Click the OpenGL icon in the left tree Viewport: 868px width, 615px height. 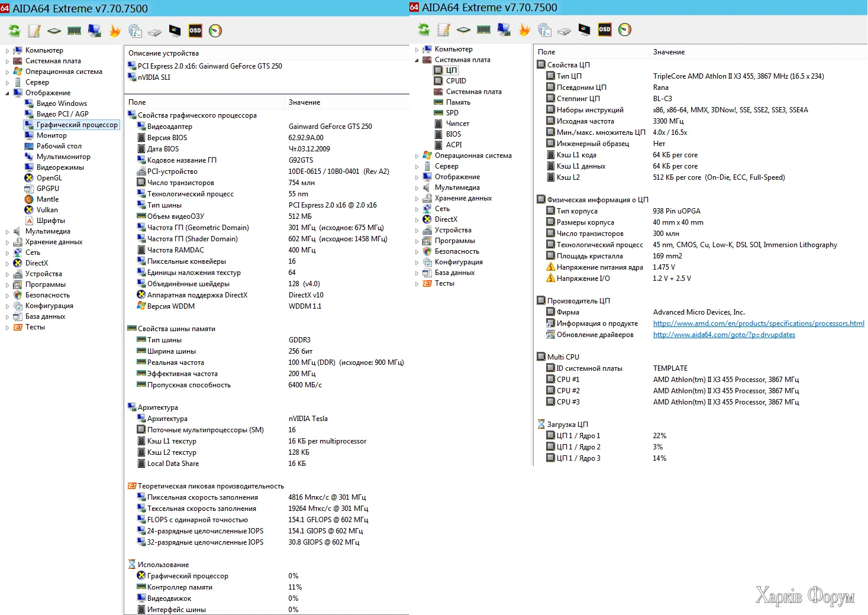click(29, 178)
